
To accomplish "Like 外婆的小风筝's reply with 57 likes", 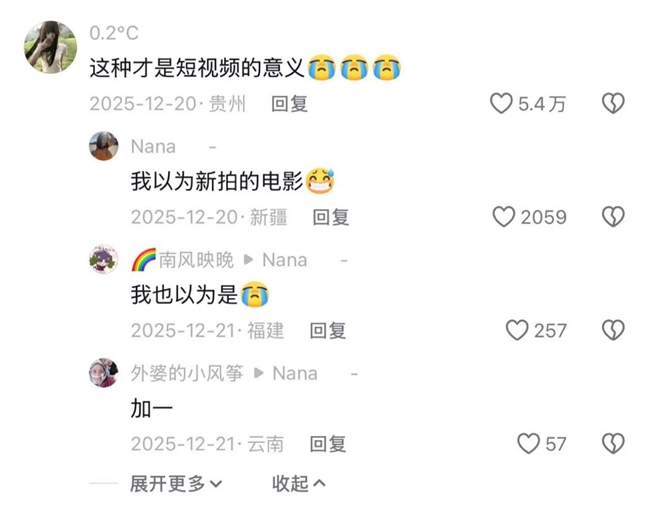I will (x=529, y=444).
